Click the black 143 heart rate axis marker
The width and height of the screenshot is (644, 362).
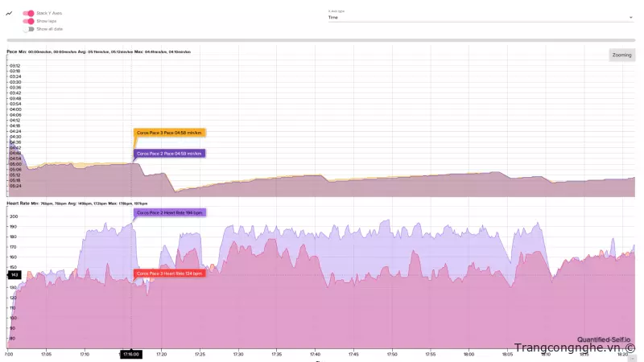tap(14, 275)
